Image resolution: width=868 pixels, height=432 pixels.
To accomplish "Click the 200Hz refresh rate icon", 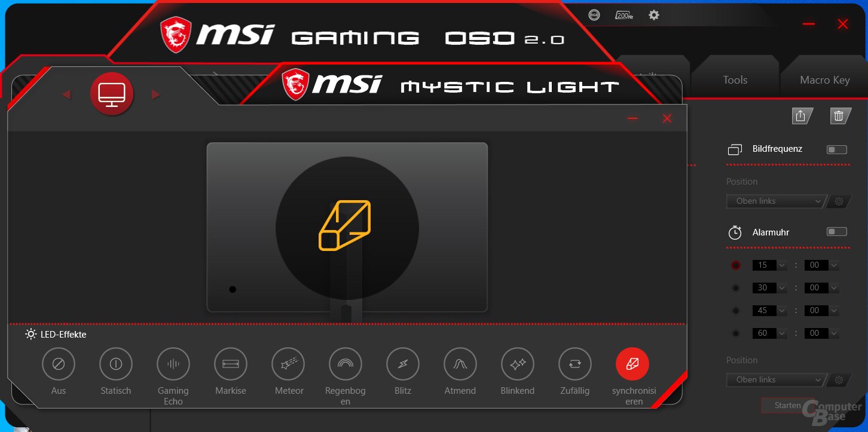I will (x=624, y=15).
